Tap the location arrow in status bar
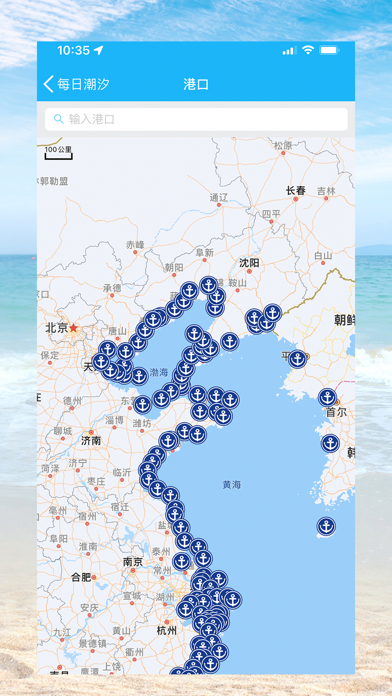392x696 pixels. [99, 51]
